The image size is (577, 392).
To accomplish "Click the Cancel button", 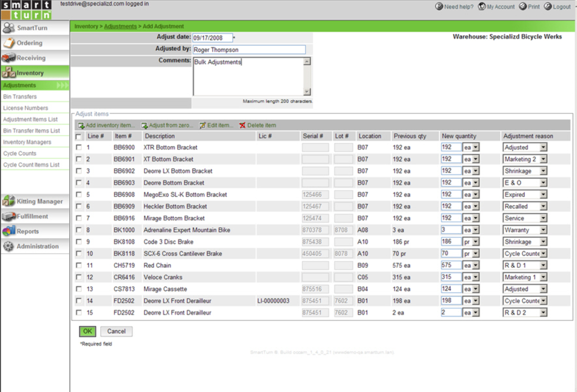I will 117,331.
